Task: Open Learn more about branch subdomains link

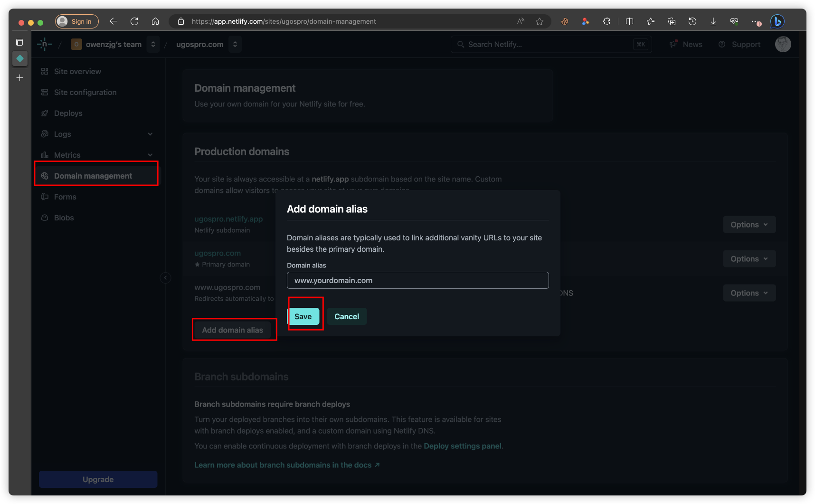Action: (287, 465)
